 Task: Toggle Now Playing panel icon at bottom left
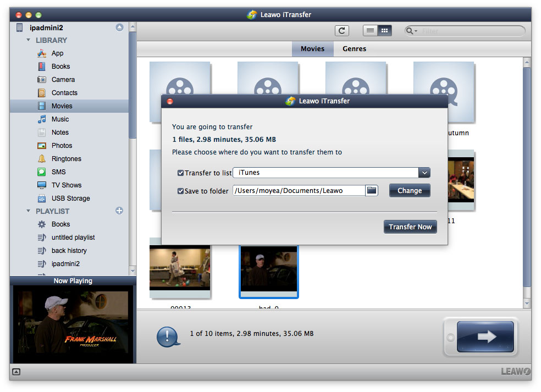tap(16, 372)
